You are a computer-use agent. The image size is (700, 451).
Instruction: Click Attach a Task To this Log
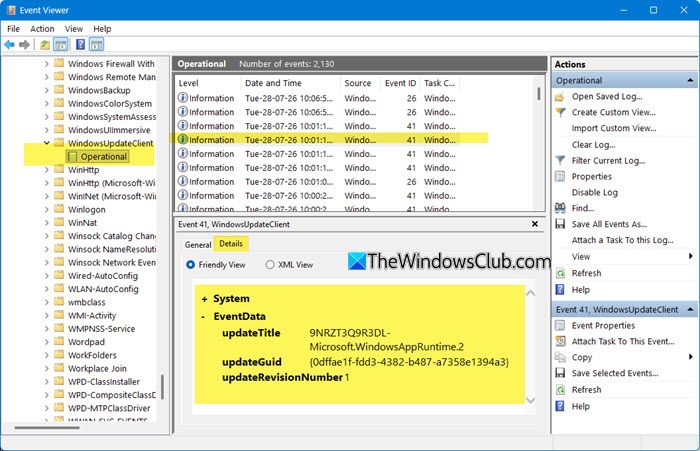click(x=622, y=240)
